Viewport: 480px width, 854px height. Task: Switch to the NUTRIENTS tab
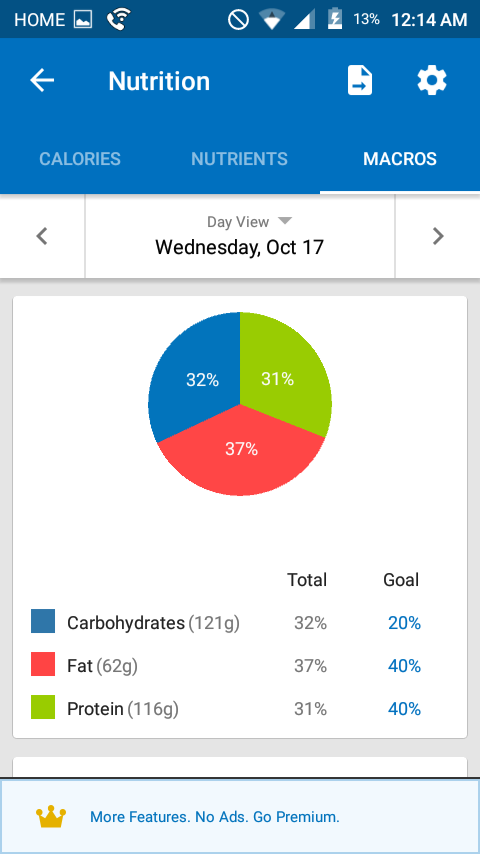(x=240, y=158)
